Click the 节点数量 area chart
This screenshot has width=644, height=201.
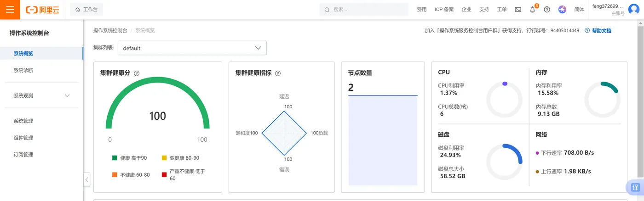pos(383,140)
